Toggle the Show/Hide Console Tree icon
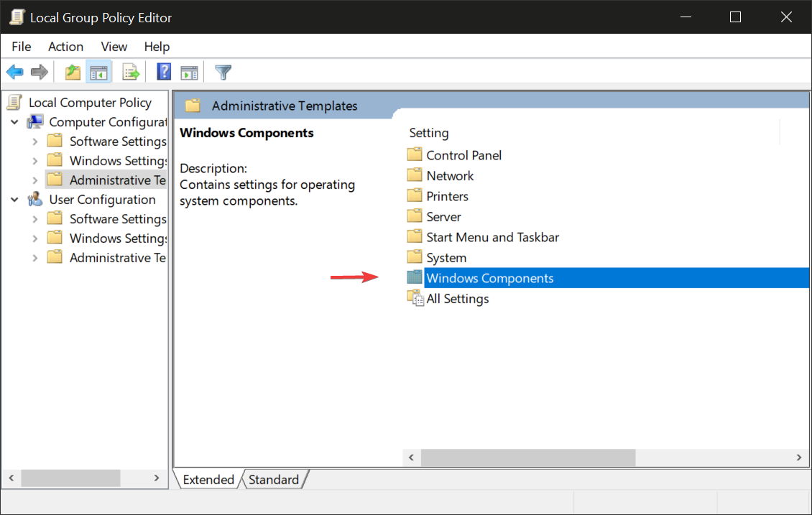Viewport: 812px width, 515px height. [x=98, y=72]
